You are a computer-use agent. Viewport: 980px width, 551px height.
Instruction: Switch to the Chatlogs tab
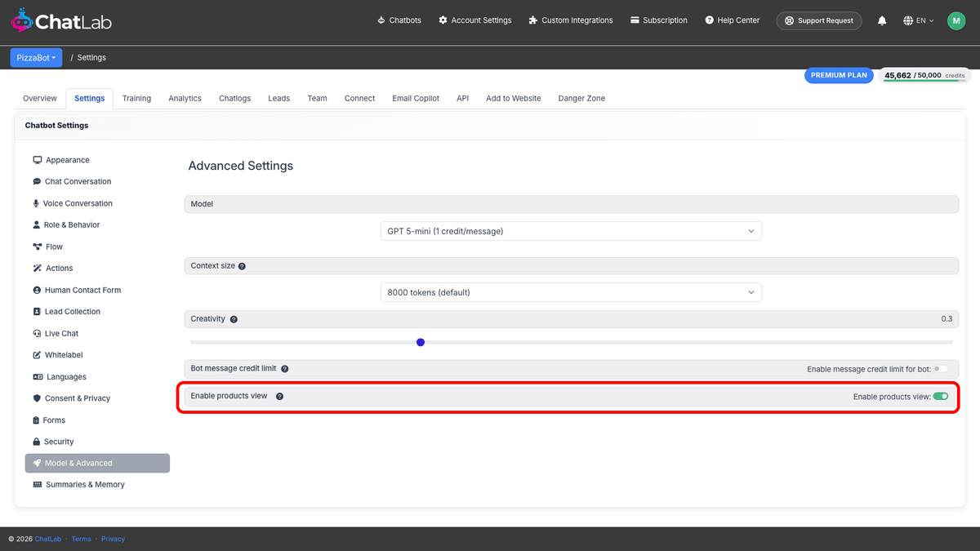234,98
